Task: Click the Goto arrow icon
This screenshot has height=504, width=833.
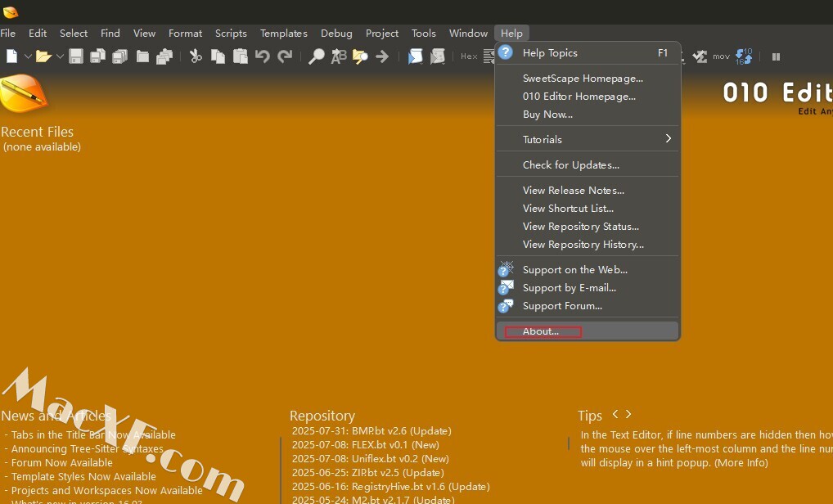Action: pos(382,56)
